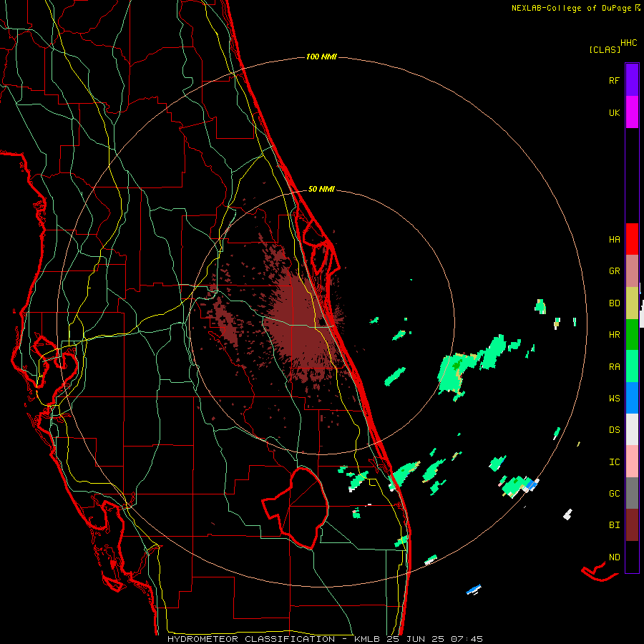Click the IC label in the legend

pos(614,462)
